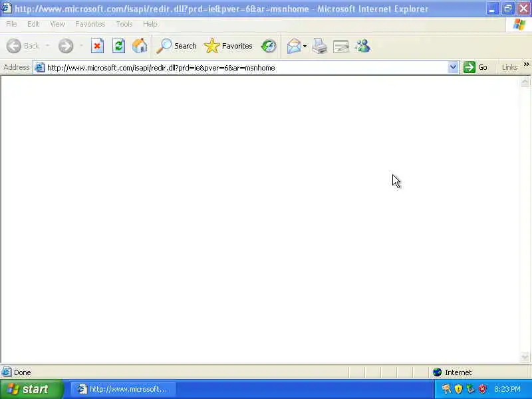Click the Internet zone globe icon
This screenshot has width=532, height=399.
[x=438, y=372]
